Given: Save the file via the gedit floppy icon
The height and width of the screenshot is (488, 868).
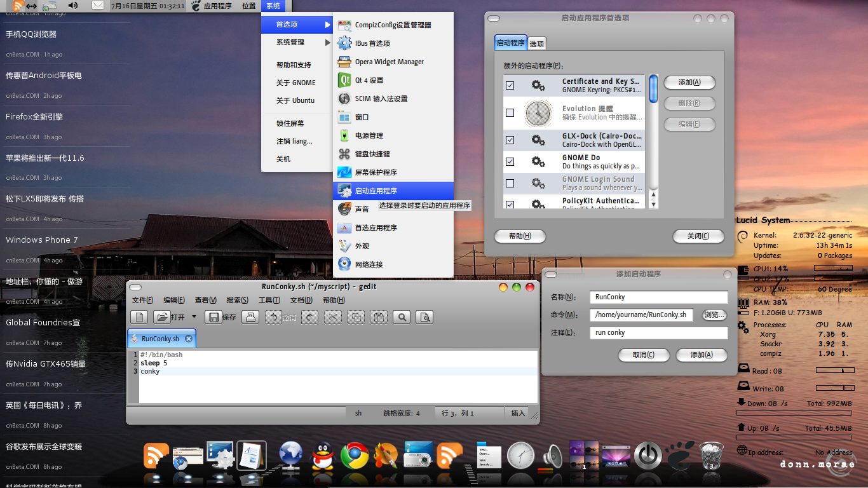Looking at the screenshot, I should pyautogui.click(x=214, y=317).
